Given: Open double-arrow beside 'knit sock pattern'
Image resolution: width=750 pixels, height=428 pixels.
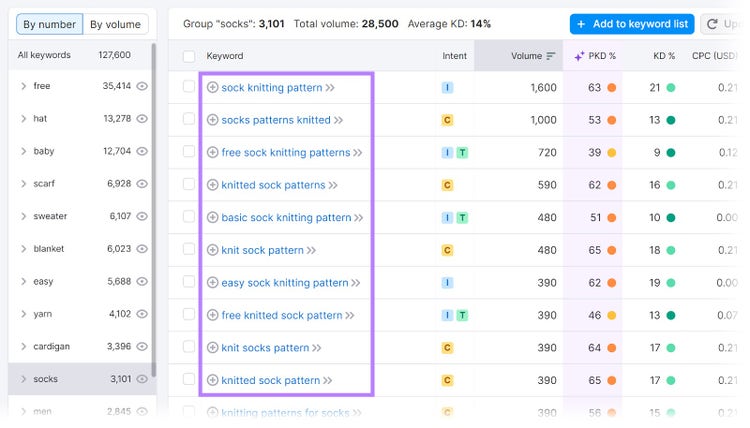Looking at the screenshot, I should (x=311, y=251).
